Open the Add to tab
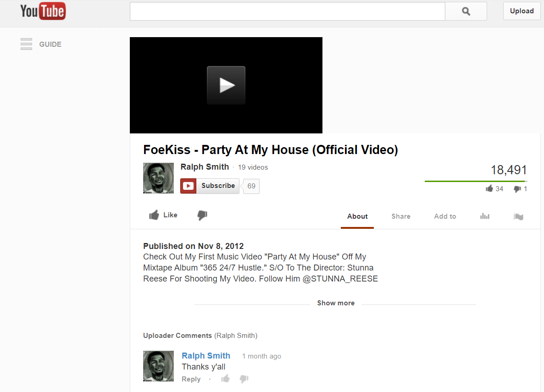The height and width of the screenshot is (392, 544). click(445, 216)
